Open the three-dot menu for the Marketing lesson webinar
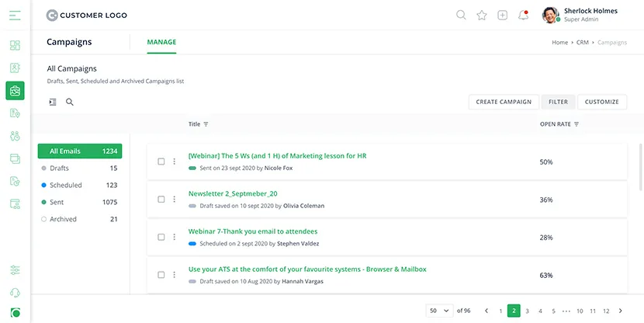The width and height of the screenshot is (644, 323). click(174, 161)
